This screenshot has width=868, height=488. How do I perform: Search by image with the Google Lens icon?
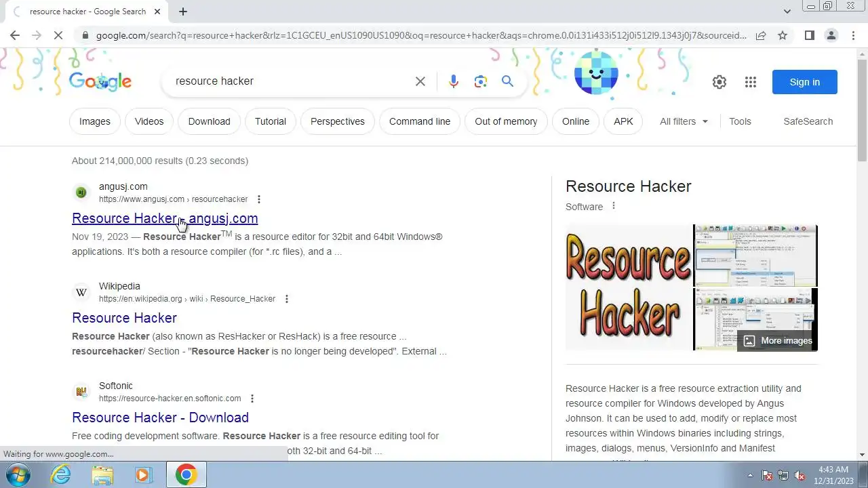click(481, 81)
